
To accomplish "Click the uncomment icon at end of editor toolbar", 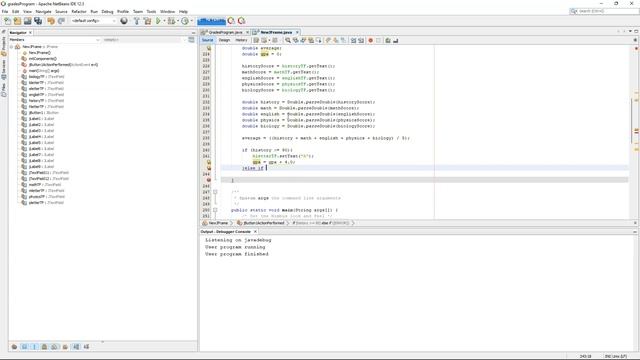I will [396, 40].
